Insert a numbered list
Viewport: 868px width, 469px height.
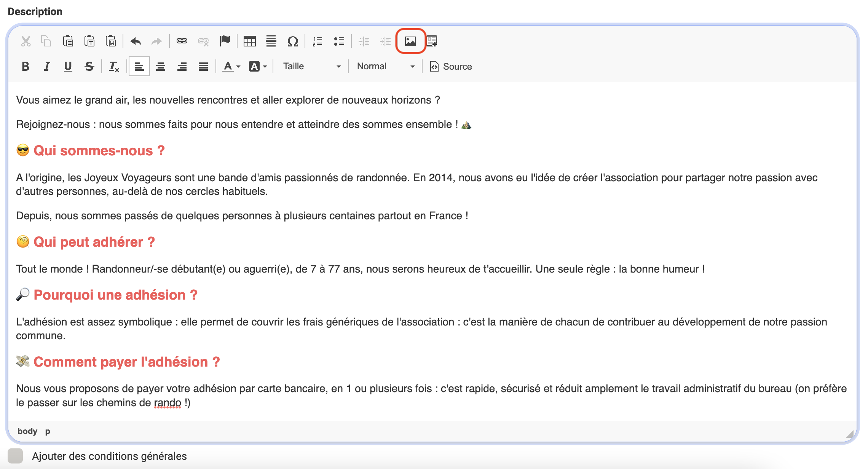[x=318, y=41]
